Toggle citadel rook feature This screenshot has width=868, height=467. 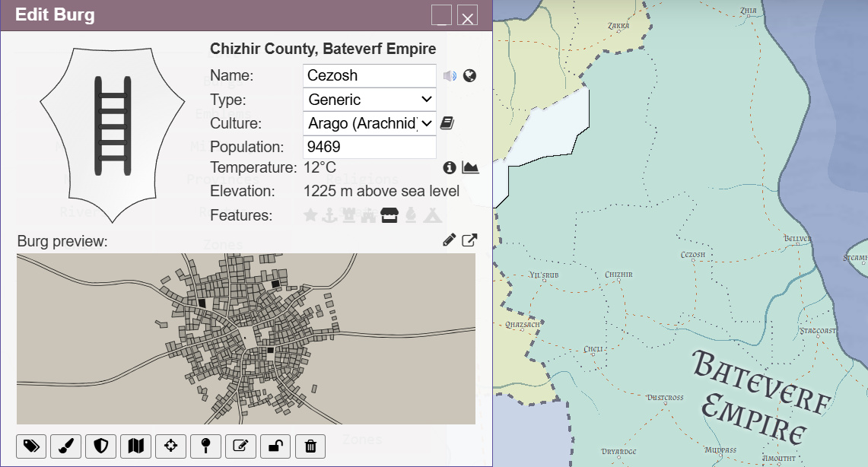348,214
